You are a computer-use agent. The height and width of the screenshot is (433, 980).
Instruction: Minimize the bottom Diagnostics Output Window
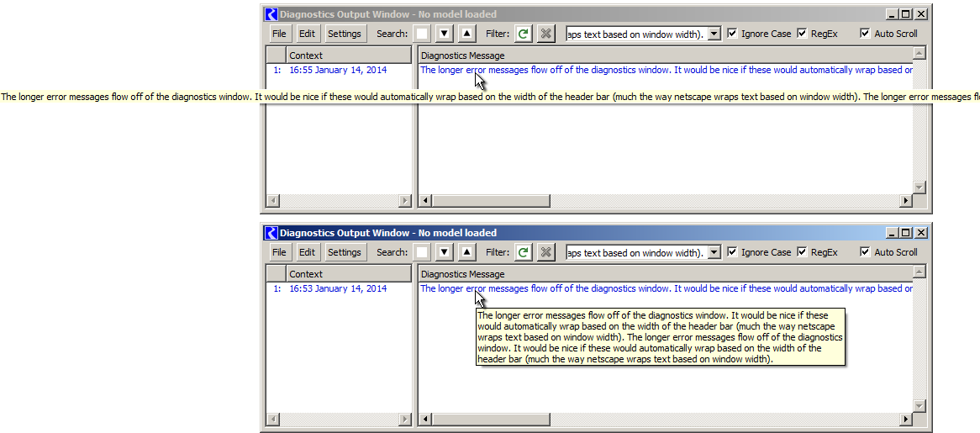893,232
